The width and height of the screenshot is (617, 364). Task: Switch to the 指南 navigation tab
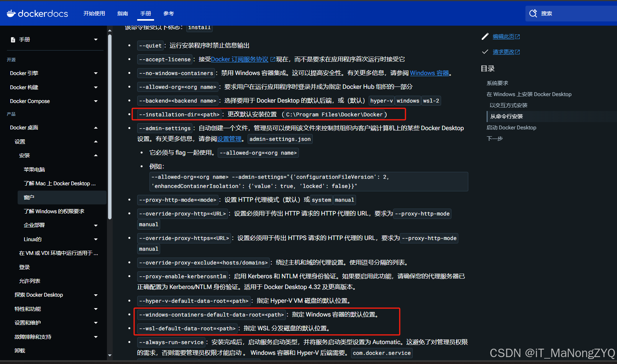point(123,13)
